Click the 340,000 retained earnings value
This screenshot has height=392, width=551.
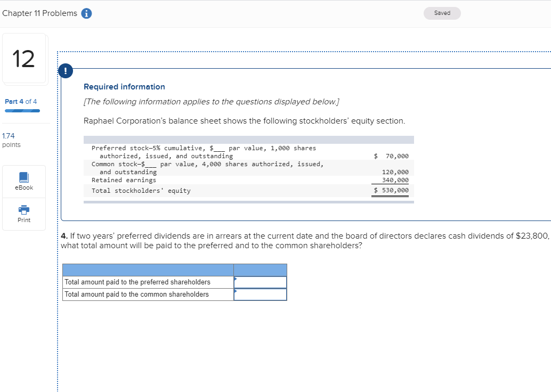pyautogui.click(x=395, y=180)
